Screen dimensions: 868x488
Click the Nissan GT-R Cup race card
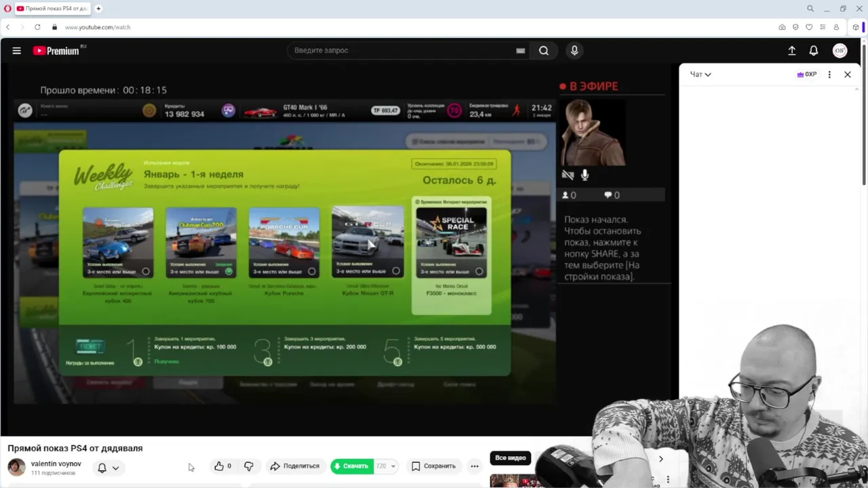(368, 243)
